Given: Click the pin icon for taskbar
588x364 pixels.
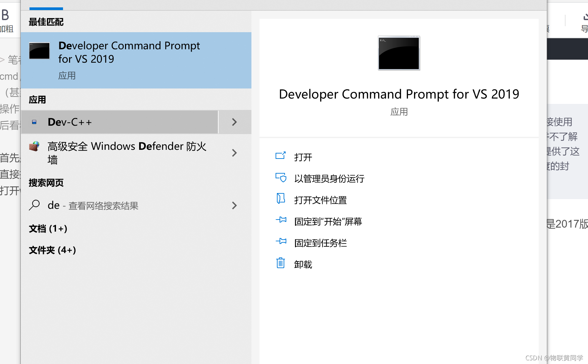Looking at the screenshot, I should pos(281,241).
